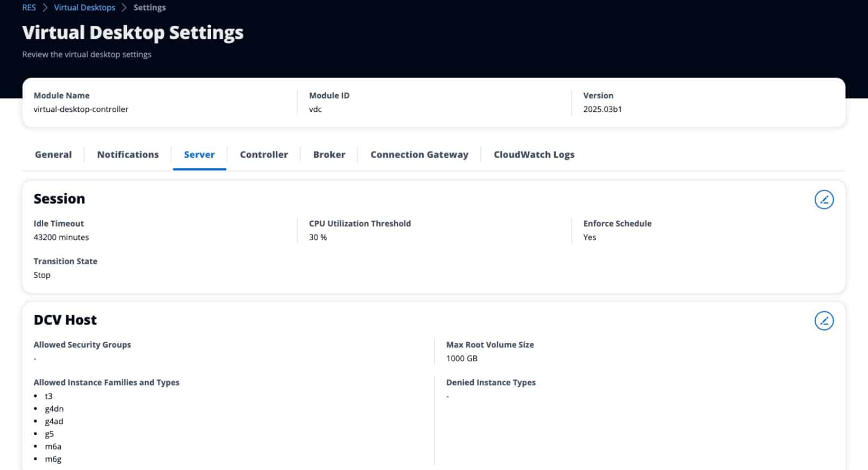Click the m6g instance family entry

(x=53, y=459)
